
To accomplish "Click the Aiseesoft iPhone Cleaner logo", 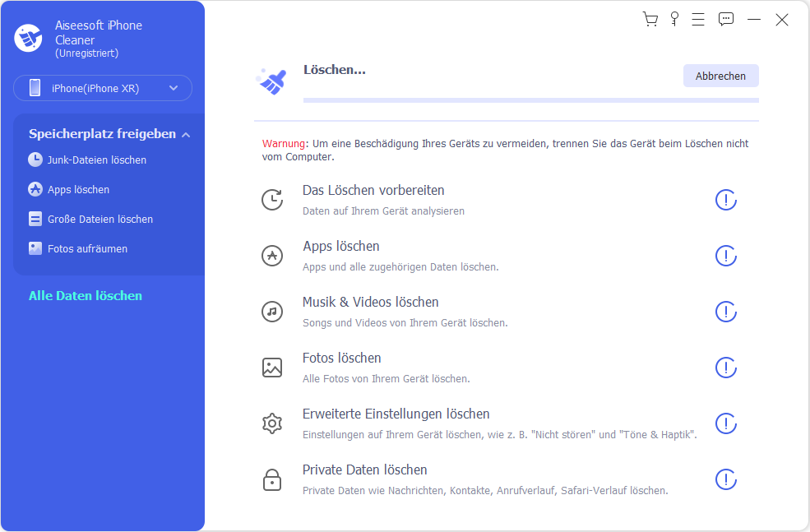I will (x=29, y=38).
